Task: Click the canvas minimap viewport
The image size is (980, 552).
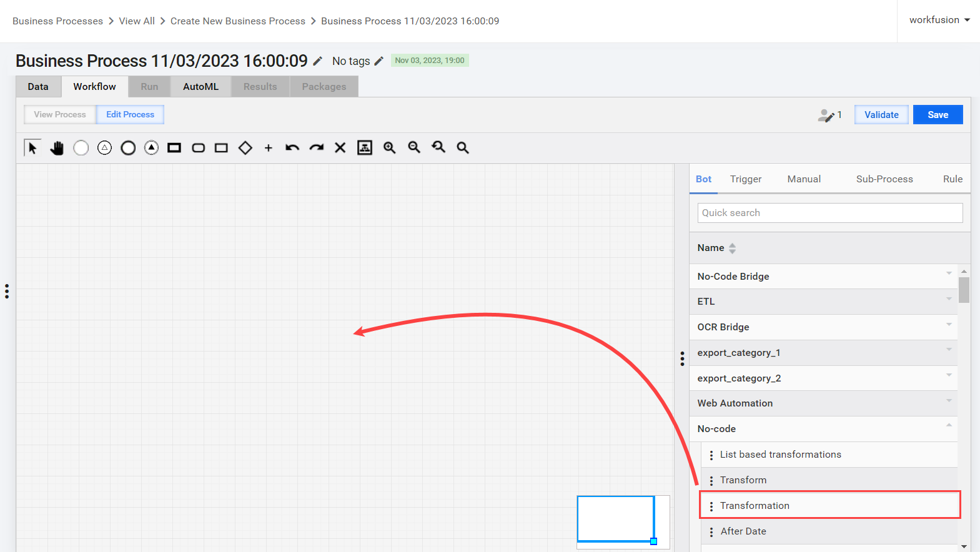Action: [x=616, y=519]
